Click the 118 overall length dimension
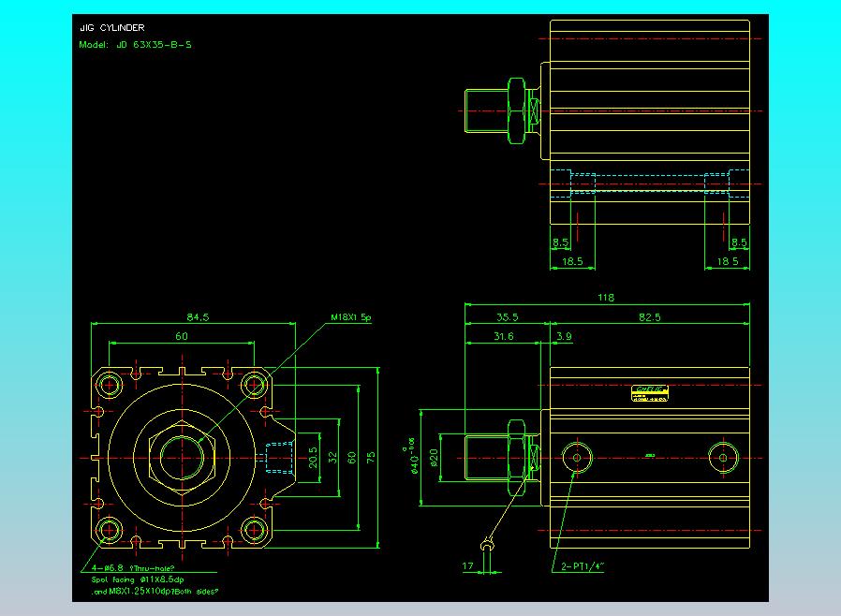The image size is (841, 616). click(x=606, y=298)
